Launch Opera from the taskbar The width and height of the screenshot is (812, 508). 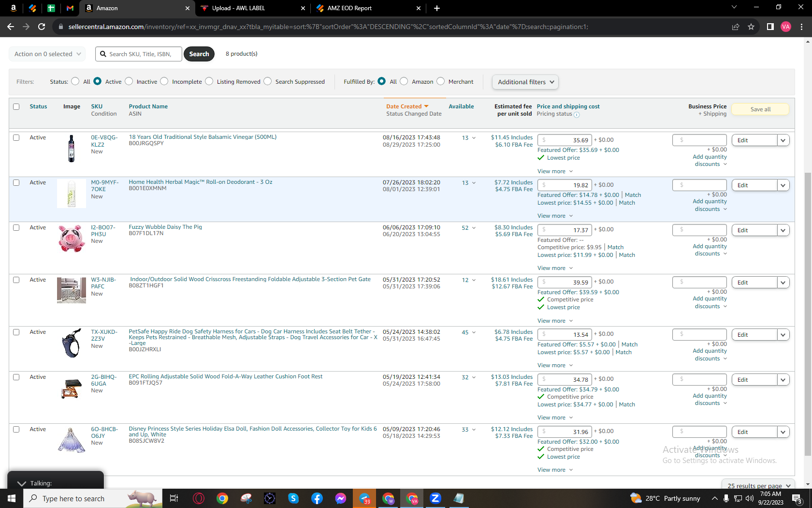pos(198,498)
